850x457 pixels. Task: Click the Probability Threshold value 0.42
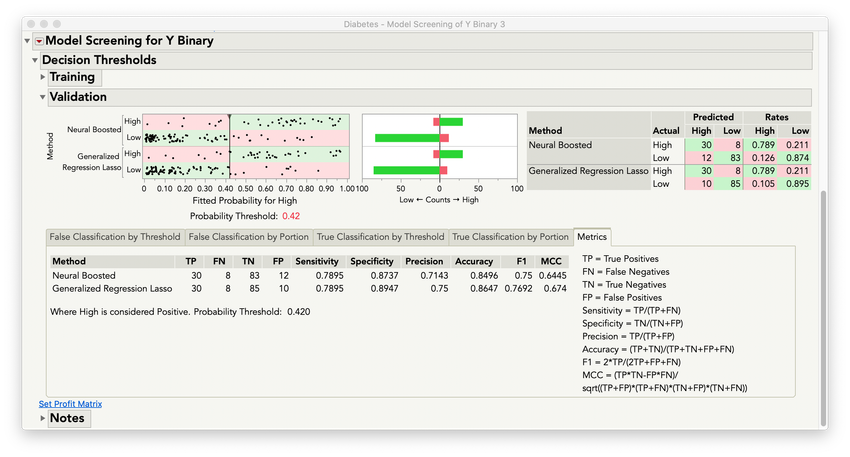(291, 216)
